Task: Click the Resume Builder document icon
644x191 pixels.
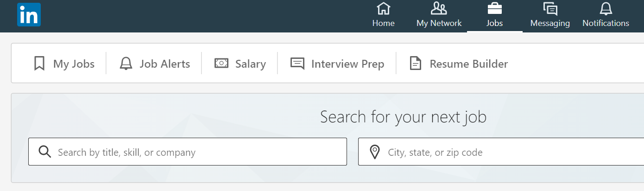Action: tap(416, 64)
